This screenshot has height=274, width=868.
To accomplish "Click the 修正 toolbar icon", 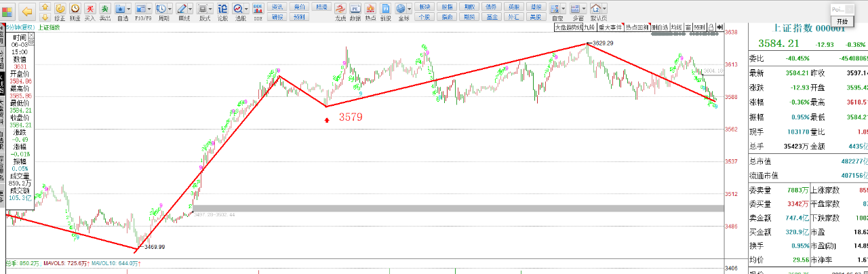I will coord(60,11).
